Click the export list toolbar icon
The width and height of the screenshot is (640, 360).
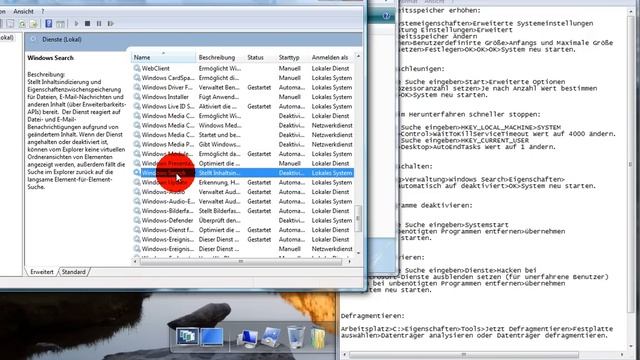coord(33,24)
